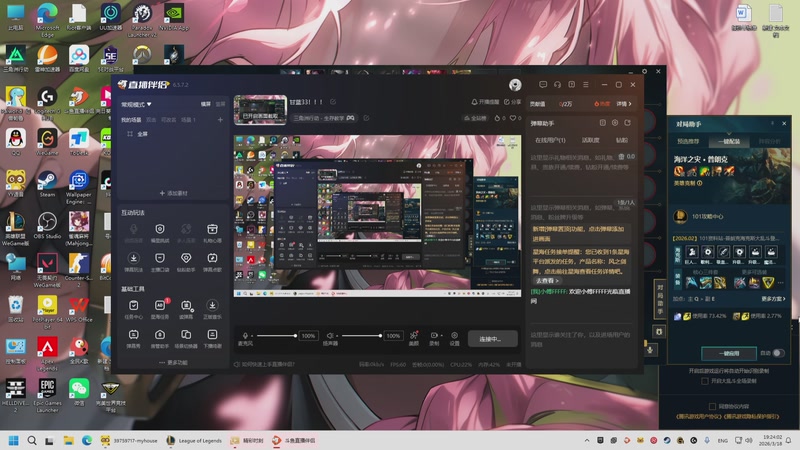Viewport: 800px width, 450px height.
Task: Show hidden icons in the system tray
Action: tap(587, 440)
